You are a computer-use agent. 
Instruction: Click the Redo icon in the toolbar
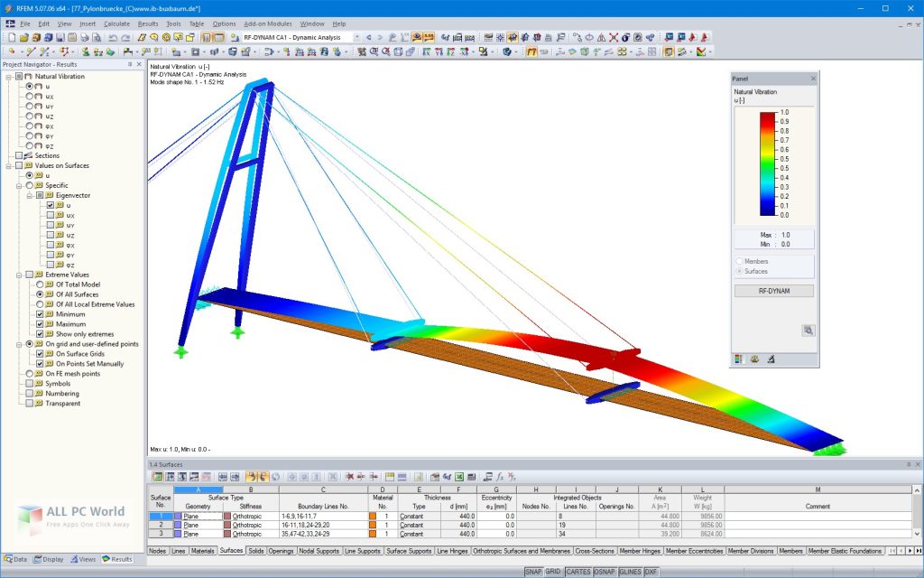pyautogui.click(x=125, y=37)
